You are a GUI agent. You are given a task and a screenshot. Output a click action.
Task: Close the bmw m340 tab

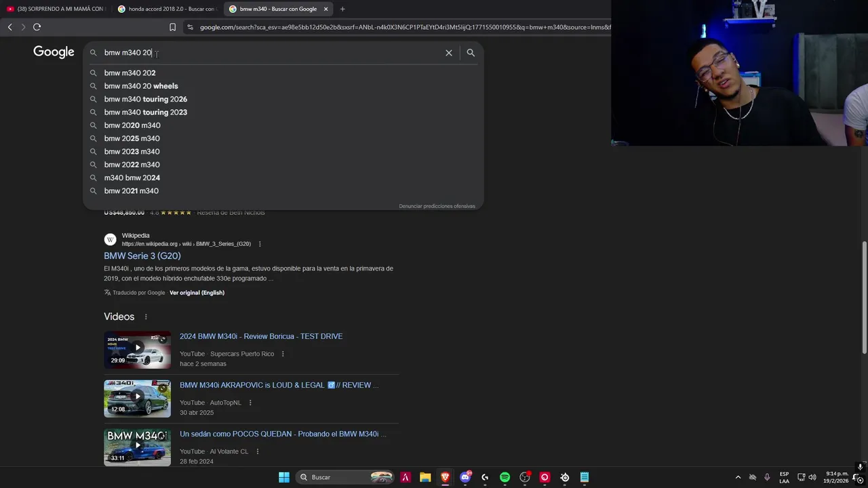coord(325,9)
